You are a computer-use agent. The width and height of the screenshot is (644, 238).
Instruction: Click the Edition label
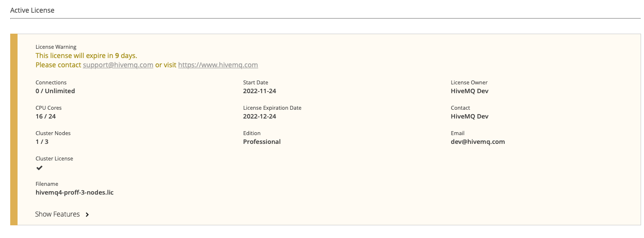[x=252, y=133]
